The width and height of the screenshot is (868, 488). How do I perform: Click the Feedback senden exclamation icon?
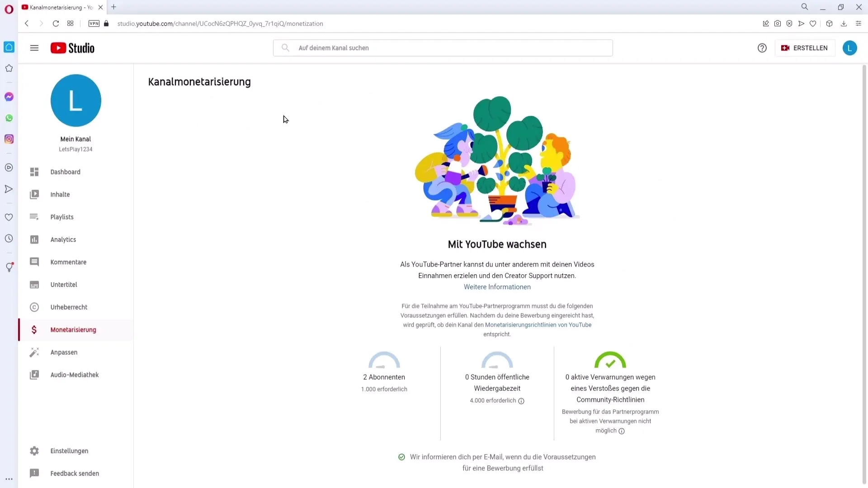pyautogui.click(x=34, y=473)
